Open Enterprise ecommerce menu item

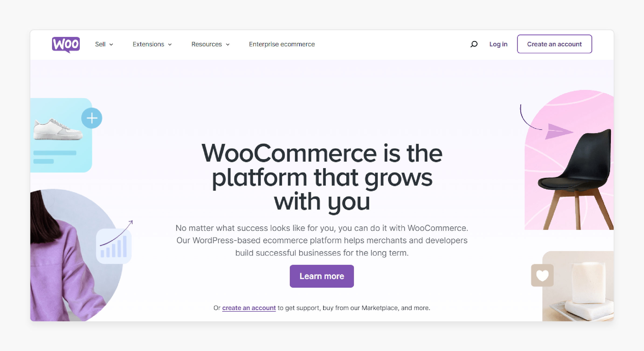point(281,44)
